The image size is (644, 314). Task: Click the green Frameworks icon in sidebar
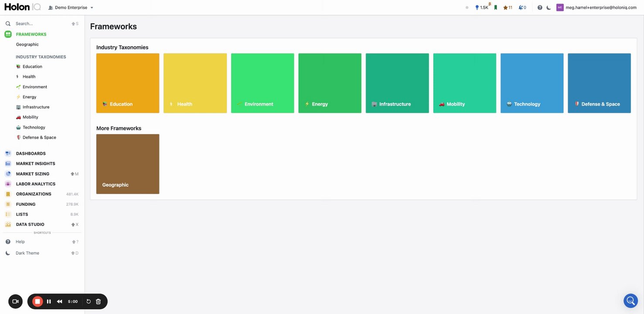[x=8, y=34]
